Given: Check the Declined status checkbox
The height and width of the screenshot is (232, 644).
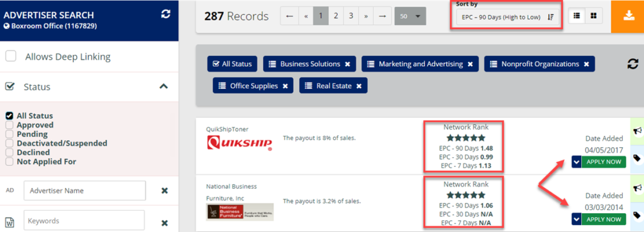Looking at the screenshot, I should tap(9, 152).
